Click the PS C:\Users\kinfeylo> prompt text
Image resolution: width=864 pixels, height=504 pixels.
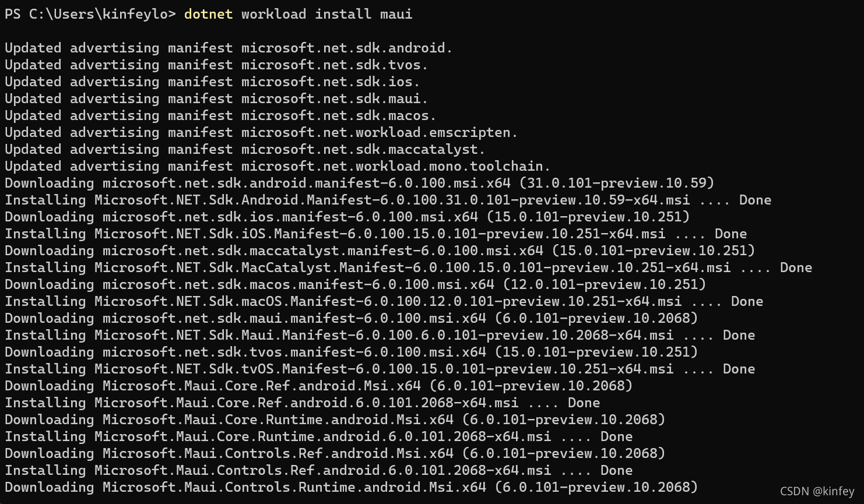(90, 14)
